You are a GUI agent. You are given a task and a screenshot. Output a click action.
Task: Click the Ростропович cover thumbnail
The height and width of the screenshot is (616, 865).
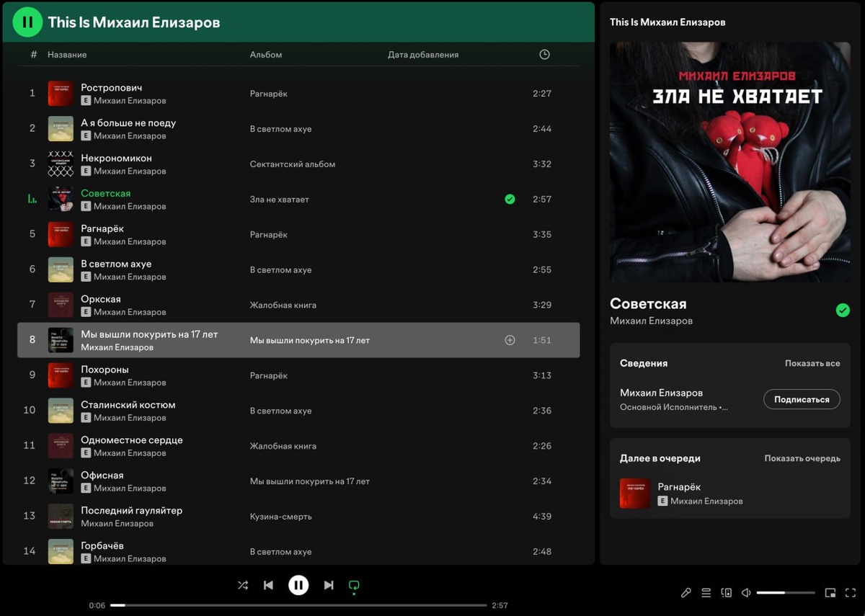pos(61,94)
